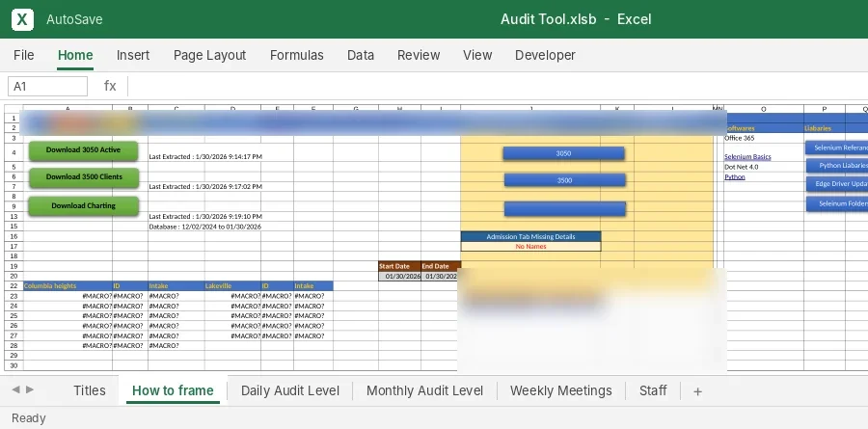Click the Seleinum Folder button
This screenshot has height=429, width=868.
pyautogui.click(x=836, y=203)
